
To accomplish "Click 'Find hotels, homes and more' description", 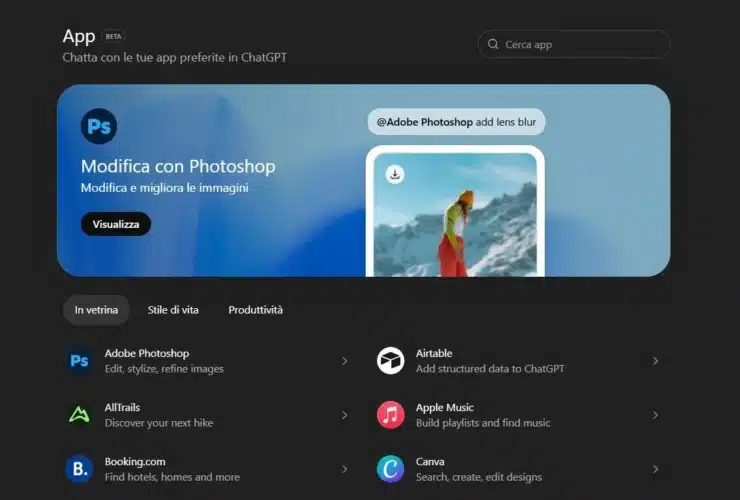I will click(172, 477).
